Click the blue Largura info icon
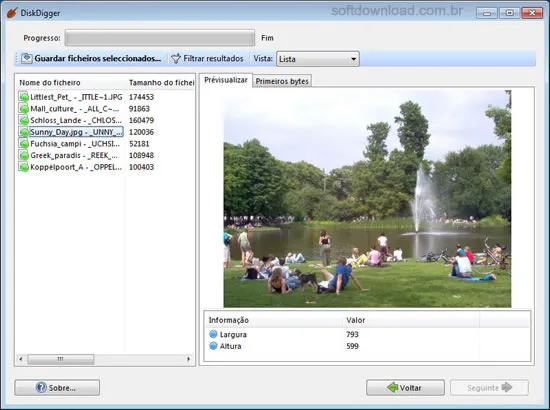Screen dimensions: 550x410 point(213,334)
